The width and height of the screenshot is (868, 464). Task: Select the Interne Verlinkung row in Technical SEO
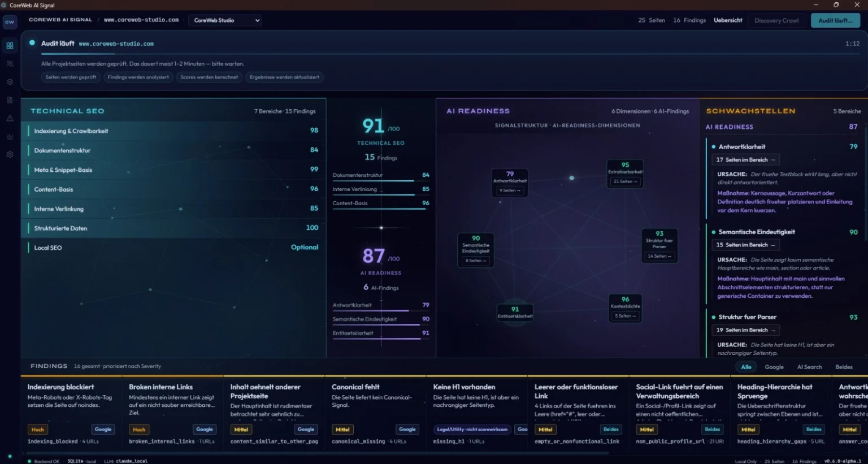point(174,209)
